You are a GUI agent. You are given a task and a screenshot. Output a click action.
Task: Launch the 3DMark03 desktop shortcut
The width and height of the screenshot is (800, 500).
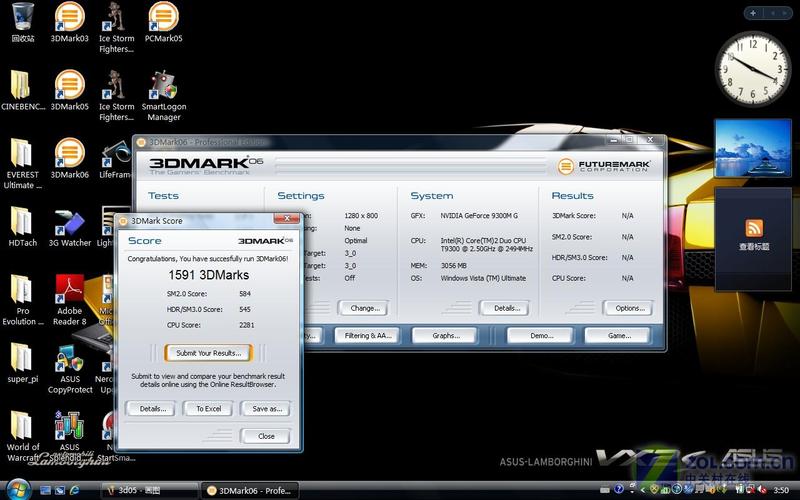pos(69,21)
